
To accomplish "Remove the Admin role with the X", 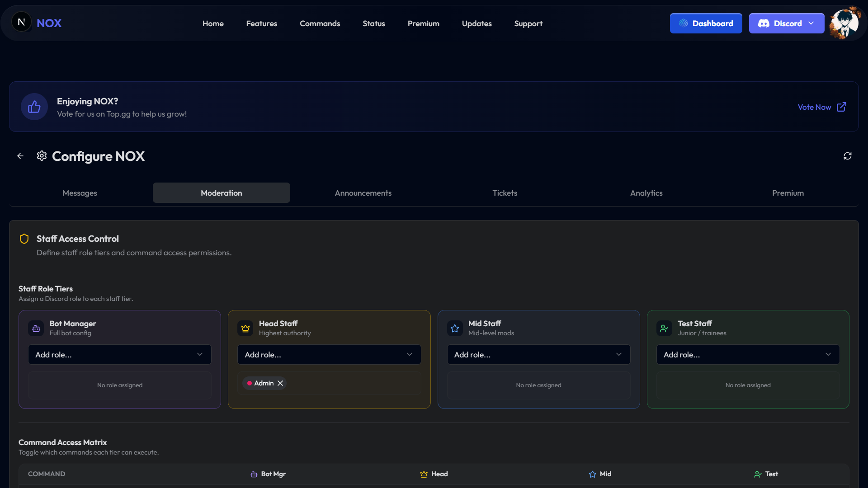I will (280, 383).
